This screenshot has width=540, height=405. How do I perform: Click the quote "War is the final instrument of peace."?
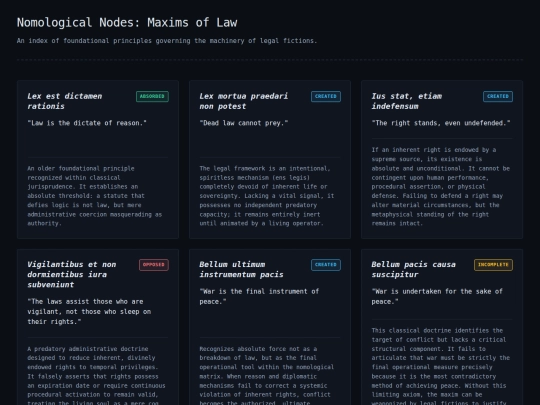point(259,296)
